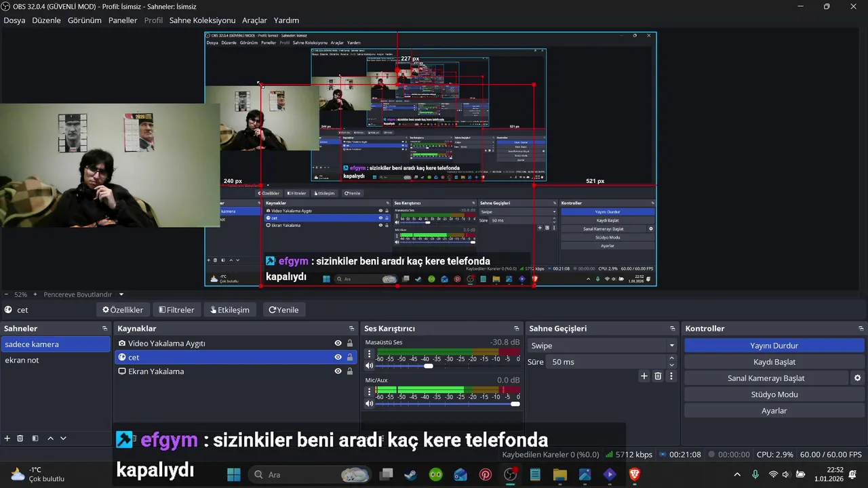
Task: Mute the Mic/Aux channel
Action: tap(370, 404)
